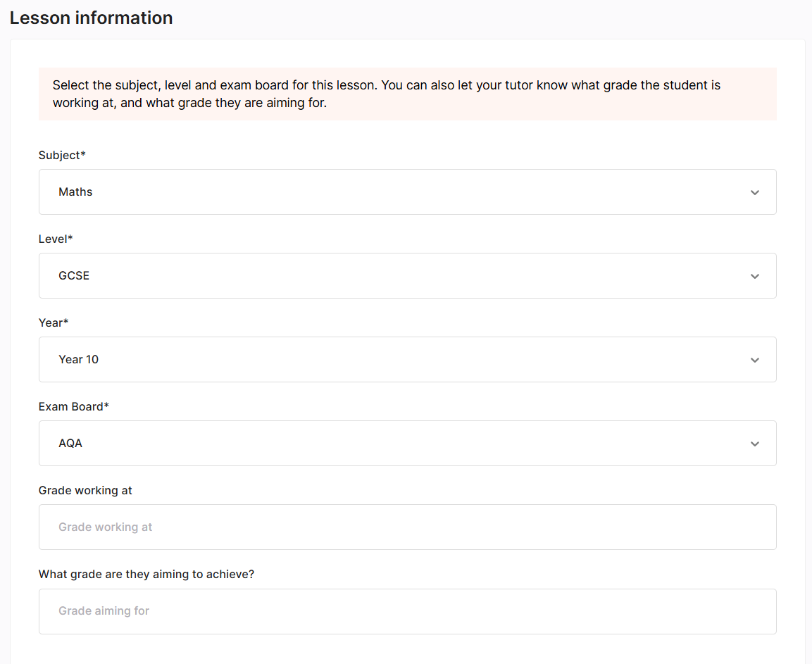Image resolution: width=812 pixels, height=664 pixels.
Task: Expand the Year dropdown
Action: (x=407, y=359)
